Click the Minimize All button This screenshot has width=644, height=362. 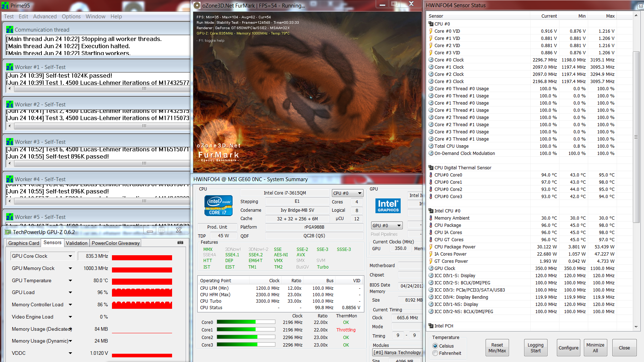pyautogui.click(x=595, y=348)
